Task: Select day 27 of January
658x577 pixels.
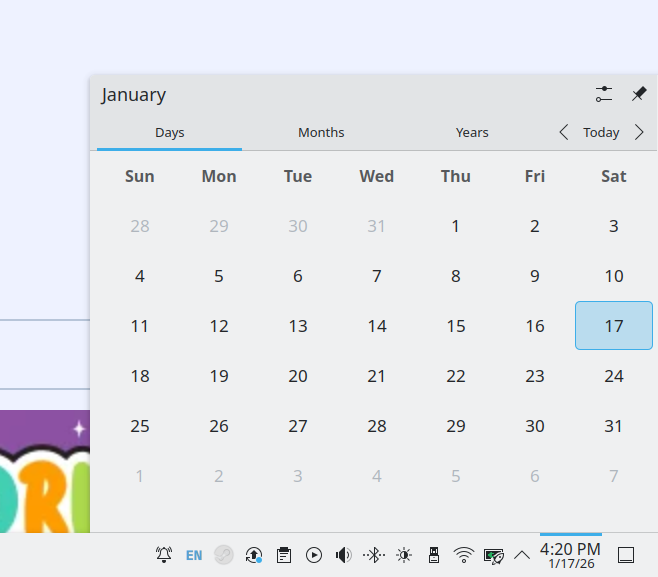Action: coord(298,426)
